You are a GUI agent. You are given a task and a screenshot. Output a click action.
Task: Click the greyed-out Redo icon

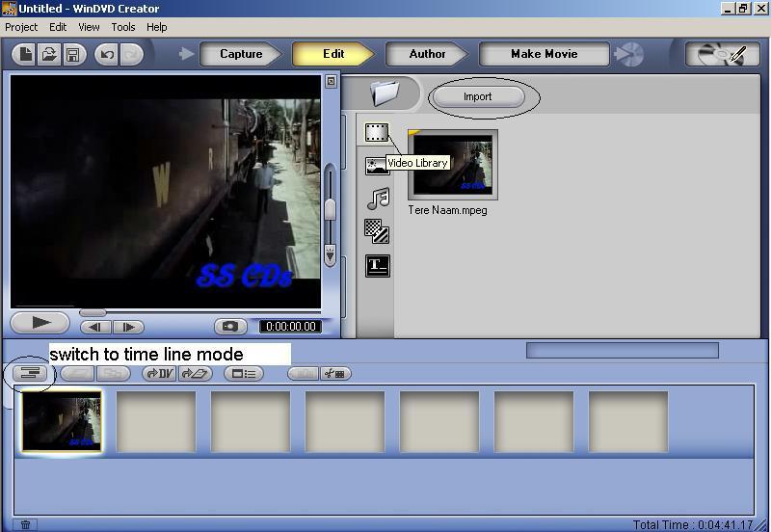(x=131, y=54)
